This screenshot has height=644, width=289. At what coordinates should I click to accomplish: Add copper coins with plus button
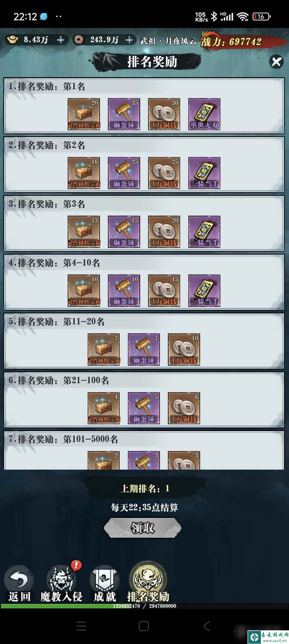coord(129,40)
